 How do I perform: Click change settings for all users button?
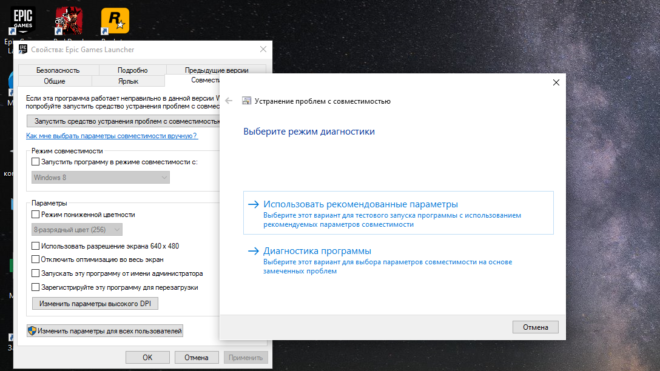click(x=105, y=331)
